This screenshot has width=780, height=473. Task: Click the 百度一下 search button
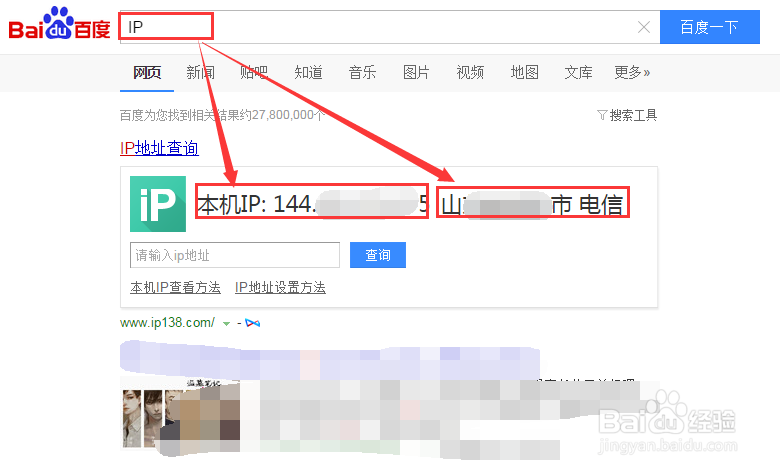point(709,27)
